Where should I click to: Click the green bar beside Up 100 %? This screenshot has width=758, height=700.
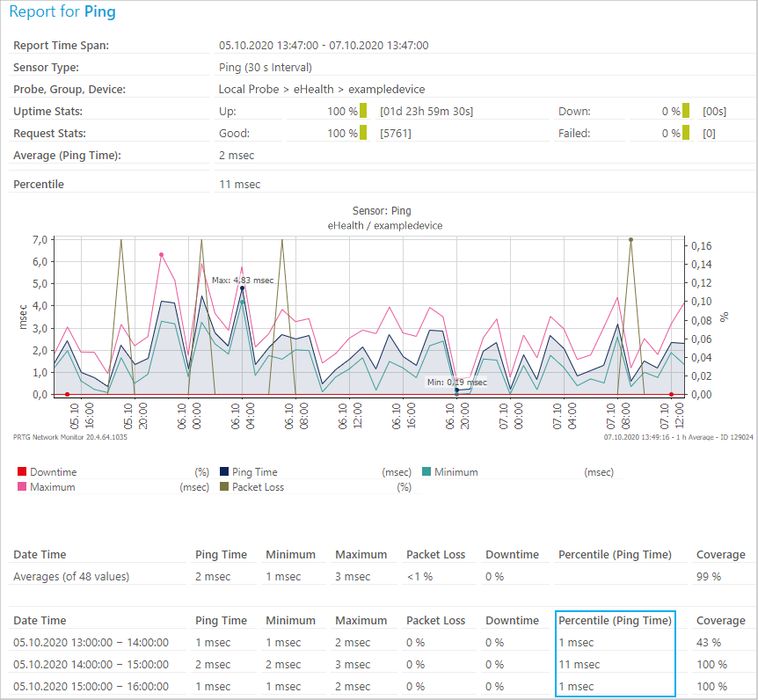click(362, 112)
